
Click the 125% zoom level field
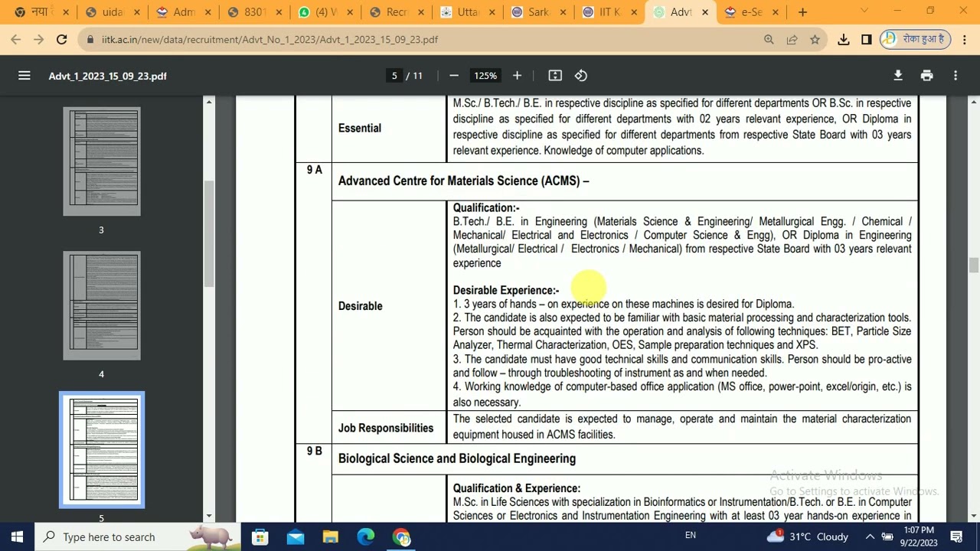[x=485, y=76]
